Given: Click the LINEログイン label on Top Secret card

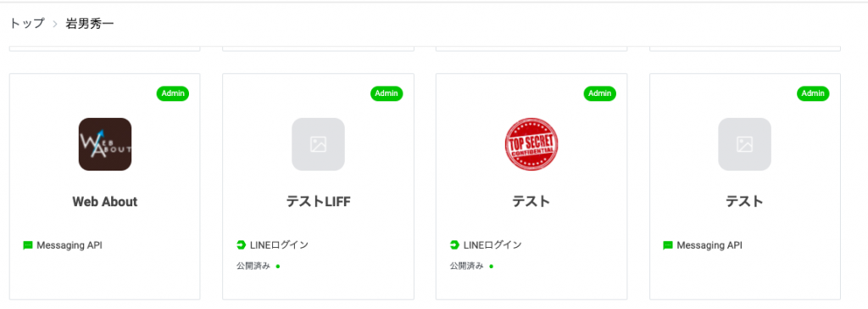Looking at the screenshot, I should coord(492,245).
